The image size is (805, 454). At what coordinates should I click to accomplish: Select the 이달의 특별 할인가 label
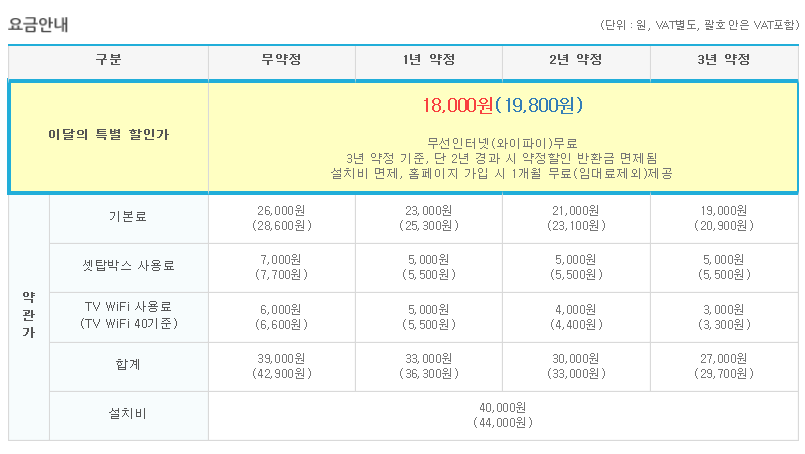pos(109,134)
